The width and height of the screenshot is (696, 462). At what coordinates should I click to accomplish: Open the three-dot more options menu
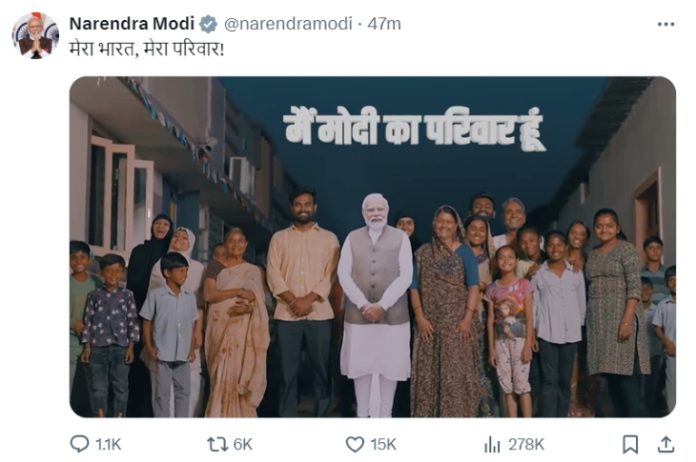tap(665, 23)
